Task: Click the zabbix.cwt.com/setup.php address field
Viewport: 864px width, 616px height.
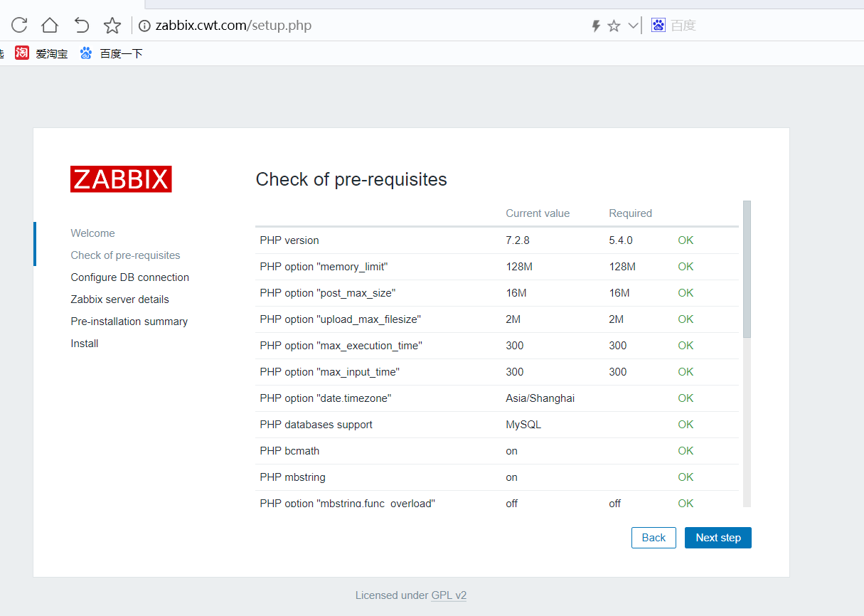Action: tap(233, 26)
